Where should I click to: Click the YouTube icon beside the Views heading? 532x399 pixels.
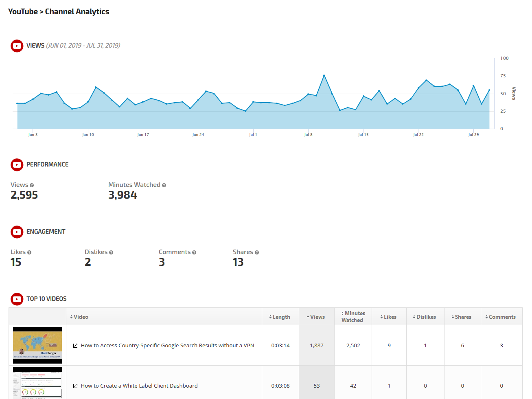pyautogui.click(x=17, y=46)
